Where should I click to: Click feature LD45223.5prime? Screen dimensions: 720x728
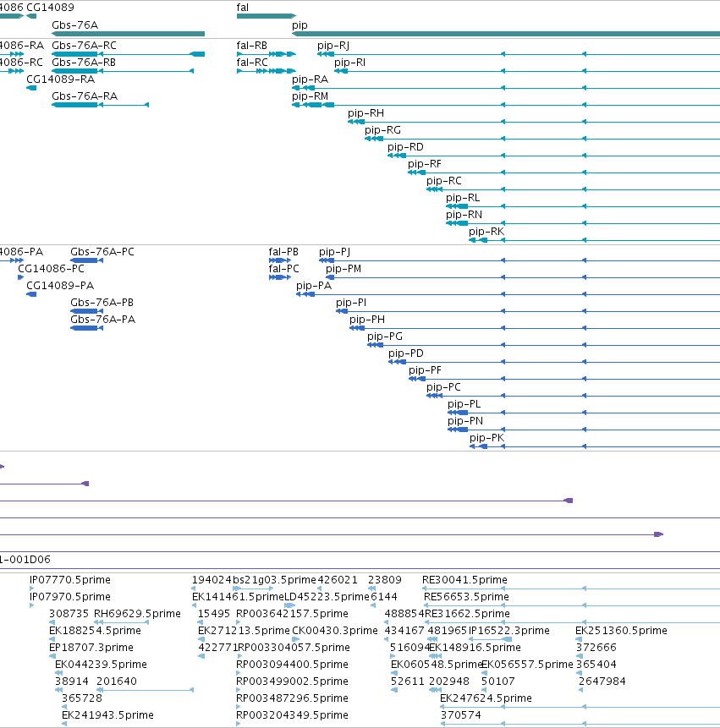(x=327, y=597)
